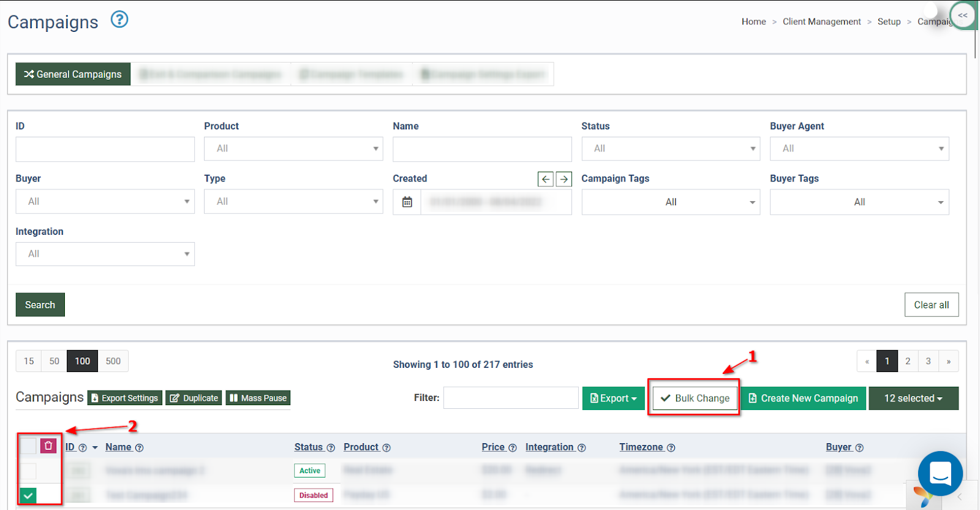Viewport: 980px width, 510px height.
Task: Click the Create New Campaign button
Action: click(804, 398)
